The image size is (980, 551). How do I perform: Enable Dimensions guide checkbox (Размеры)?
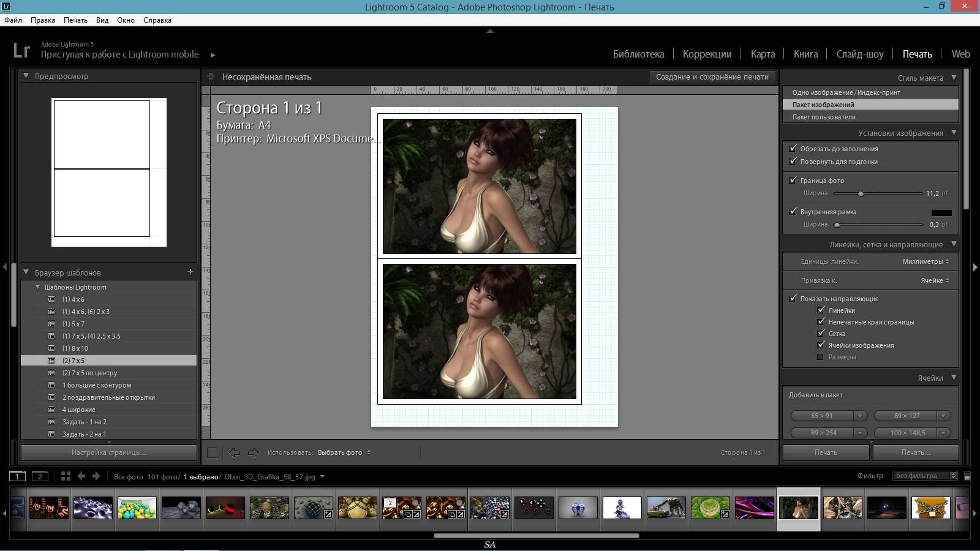click(x=821, y=357)
